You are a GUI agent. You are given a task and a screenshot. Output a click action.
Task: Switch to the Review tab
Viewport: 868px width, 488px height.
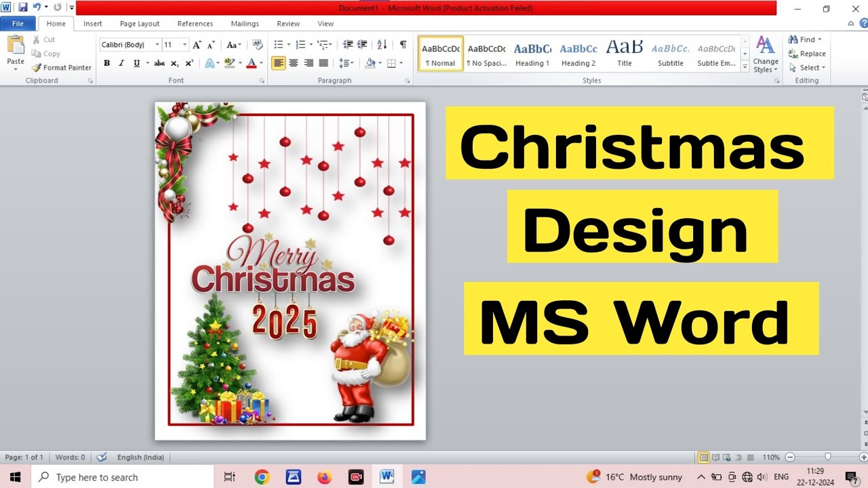(288, 24)
